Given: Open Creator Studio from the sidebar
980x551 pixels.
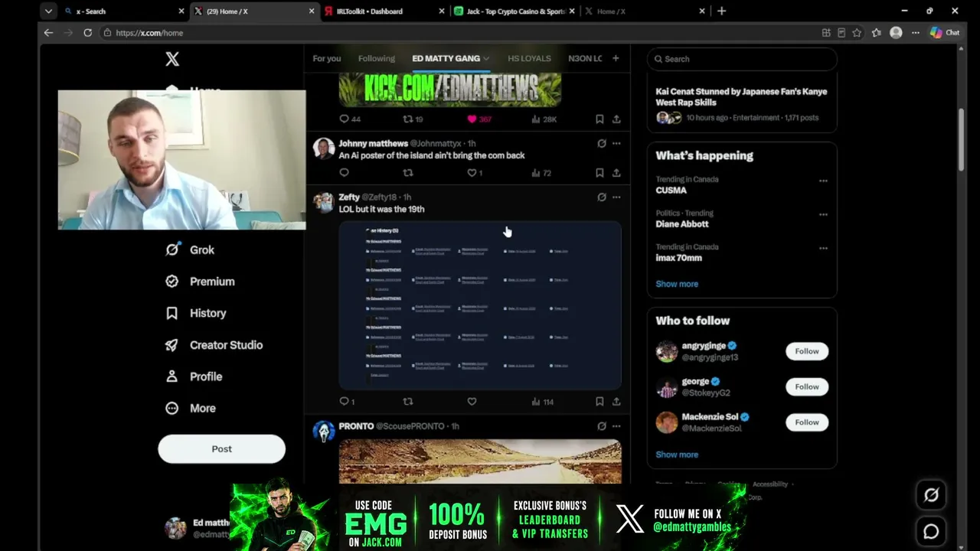Looking at the screenshot, I should point(214,345).
